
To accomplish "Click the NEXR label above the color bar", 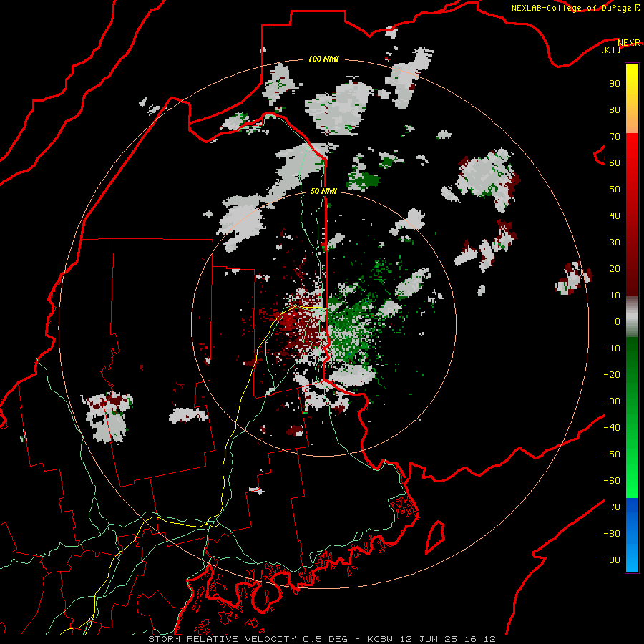I will [x=629, y=43].
